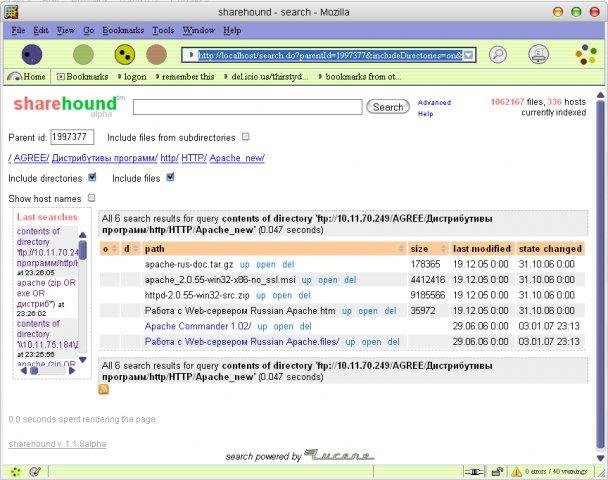Sort results by the 'o' column arrows
The width and height of the screenshot is (608, 480).
coord(114,249)
